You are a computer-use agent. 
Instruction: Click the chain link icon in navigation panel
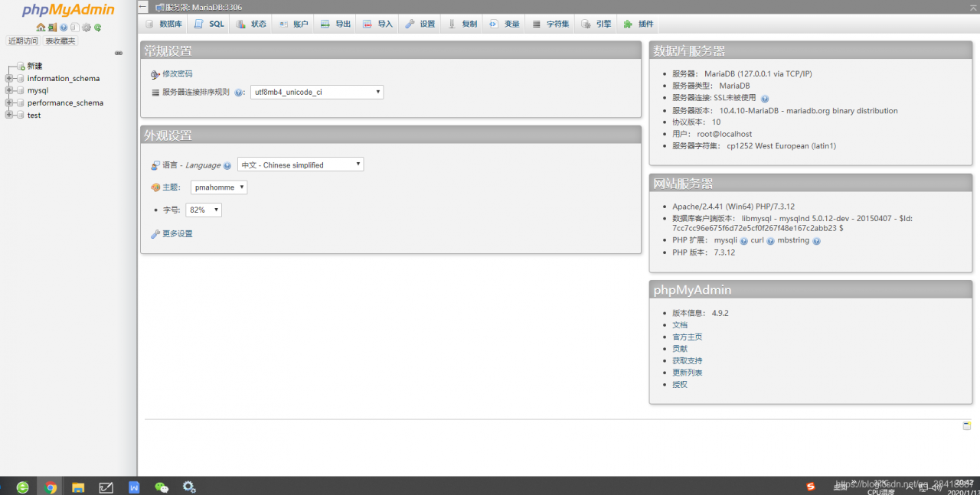[119, 53]
